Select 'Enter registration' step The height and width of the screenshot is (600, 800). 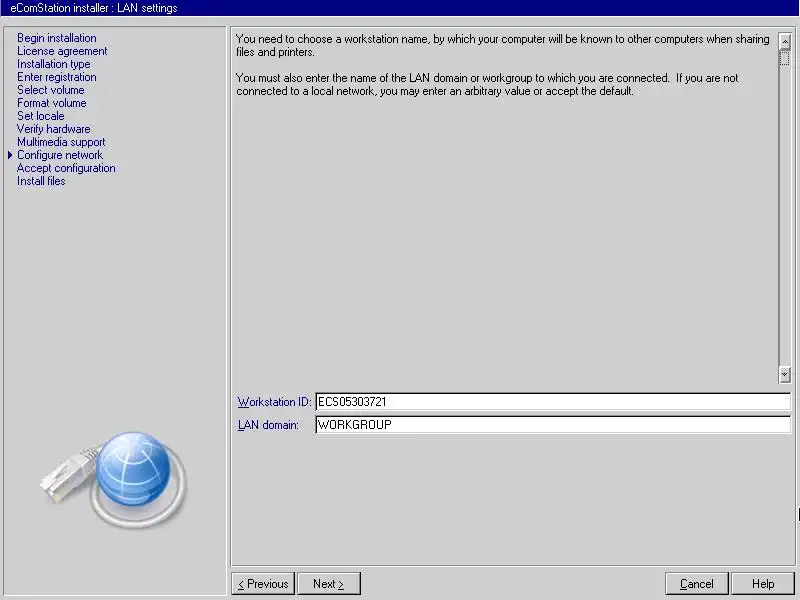(57, 77)
